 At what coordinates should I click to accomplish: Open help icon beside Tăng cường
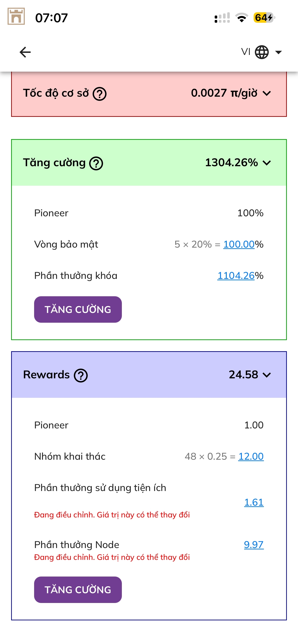coord(96,163)
